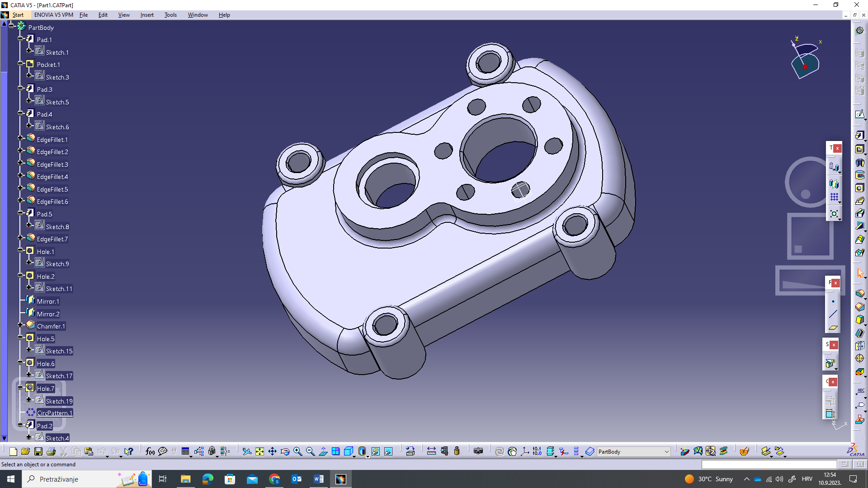Click the Fly mode airplane icon
Viewport: 868px width, 488px height.
[247, 451]
